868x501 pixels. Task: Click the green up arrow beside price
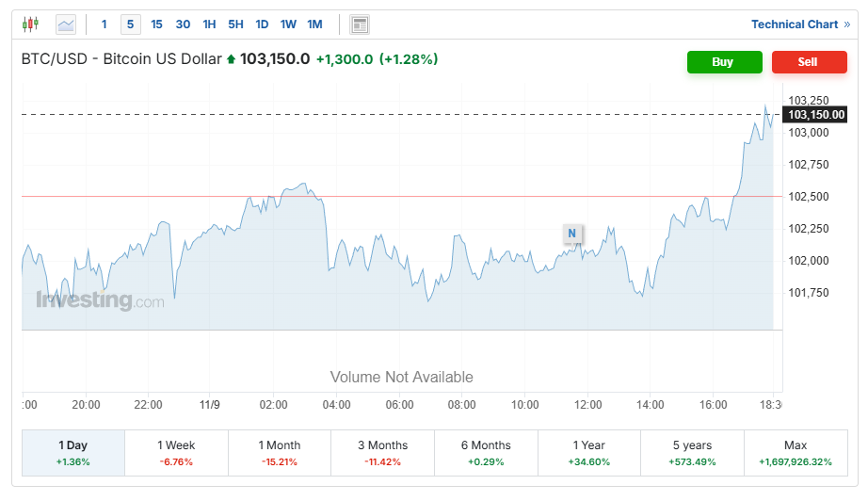point(231,59)
